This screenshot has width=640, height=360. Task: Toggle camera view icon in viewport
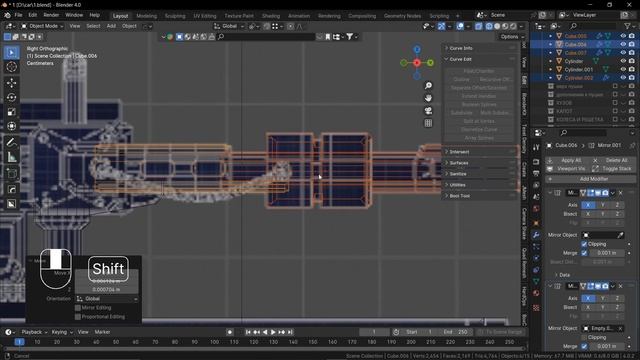(428, 111)
